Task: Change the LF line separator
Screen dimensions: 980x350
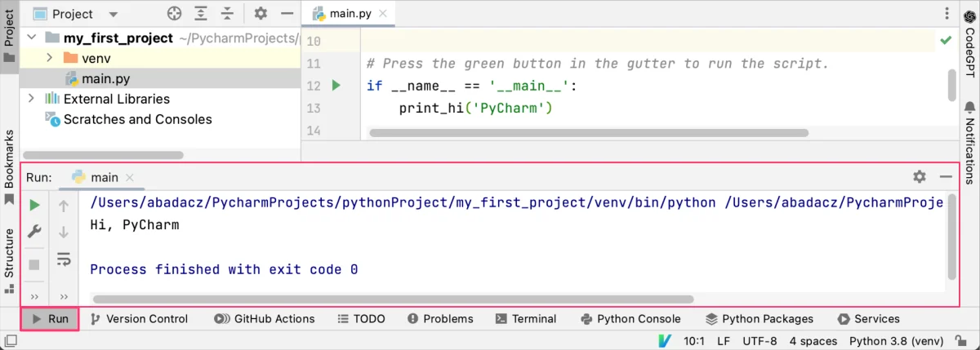Action: [724, 341]
